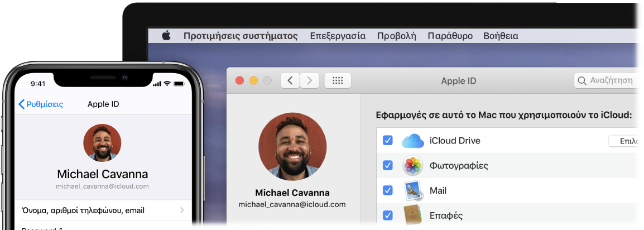644x230 pixels.
Task: Click the Apple ID window title
Action: coord(458,81)
